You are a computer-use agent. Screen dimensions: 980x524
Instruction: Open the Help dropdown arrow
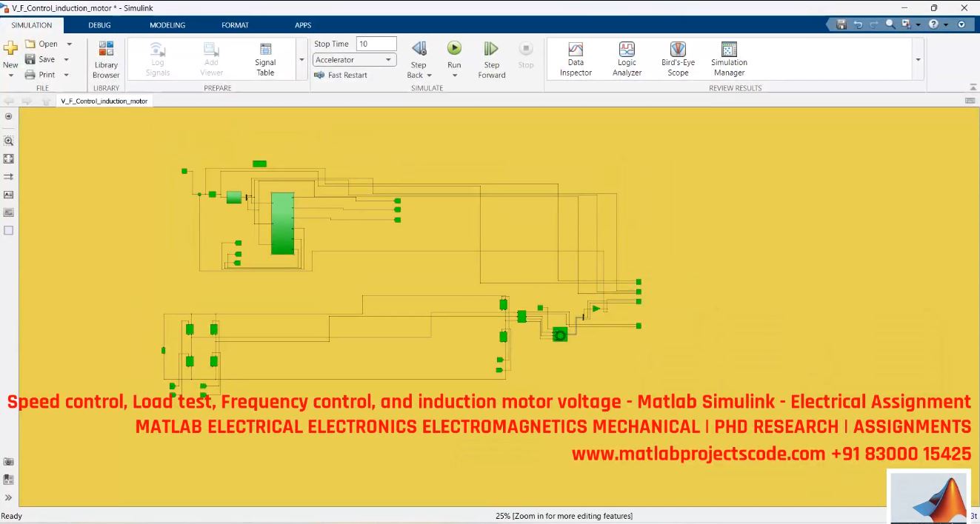pyautogui.click(x=944, y=24)
